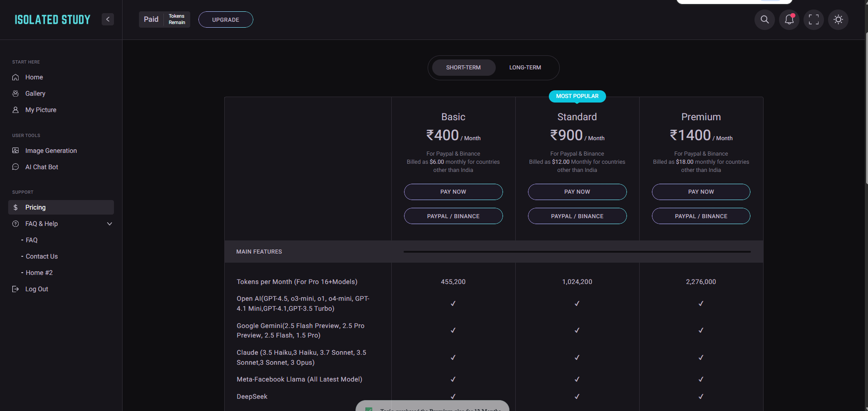The width and height of the screenshot is (868, 411).
Task: Click the page vertical scrollbar
Action: click(866, 108)
